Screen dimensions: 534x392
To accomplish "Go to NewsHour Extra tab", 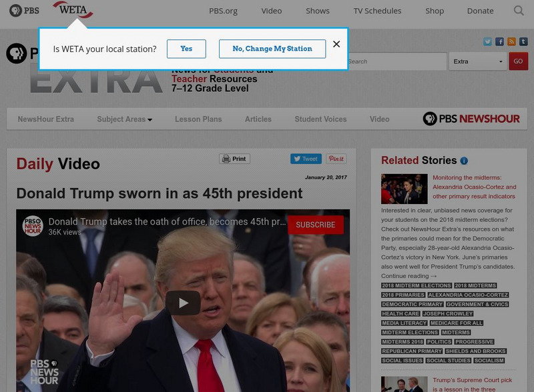I will (x=45, y=119).
